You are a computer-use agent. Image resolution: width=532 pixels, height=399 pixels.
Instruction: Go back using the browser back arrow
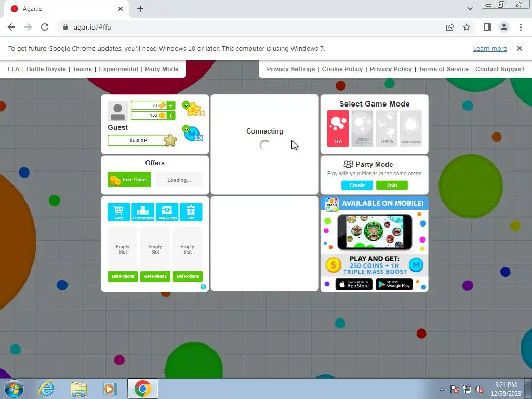(11, 27)
